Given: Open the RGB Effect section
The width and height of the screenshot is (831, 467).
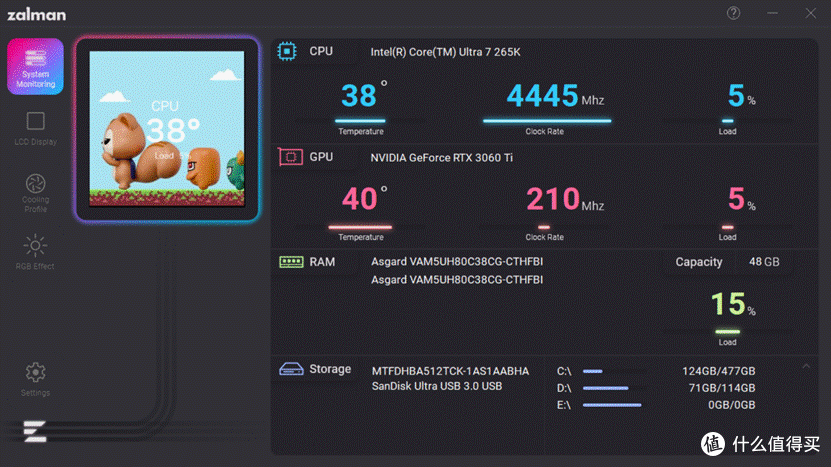Looking at the screenshot, I should [x=35, y=252].
